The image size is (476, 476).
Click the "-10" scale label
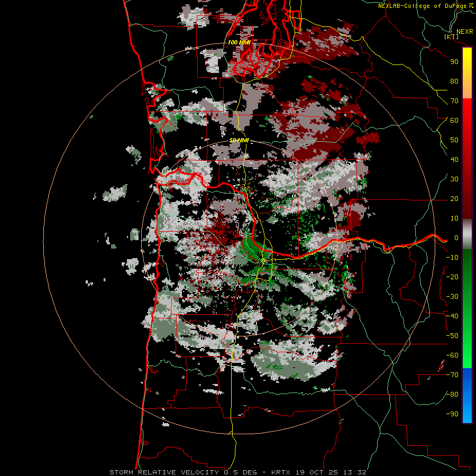[x=452, y=258]
